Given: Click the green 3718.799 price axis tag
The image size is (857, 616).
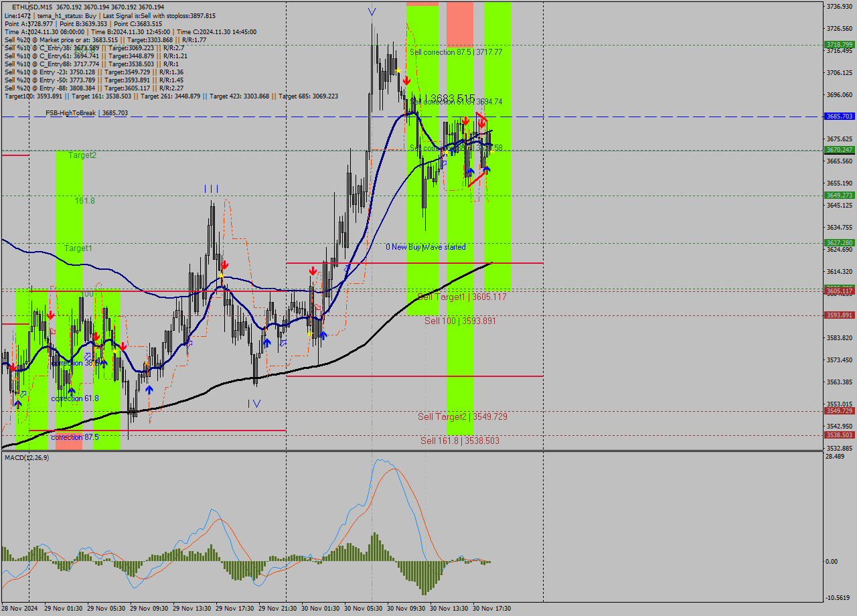Looking at the screenshot, I should point(839,45).
